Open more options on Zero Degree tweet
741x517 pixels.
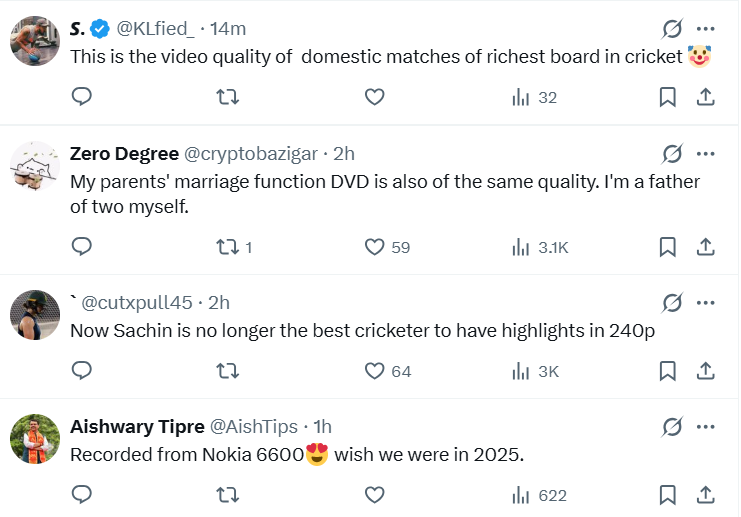706,154
